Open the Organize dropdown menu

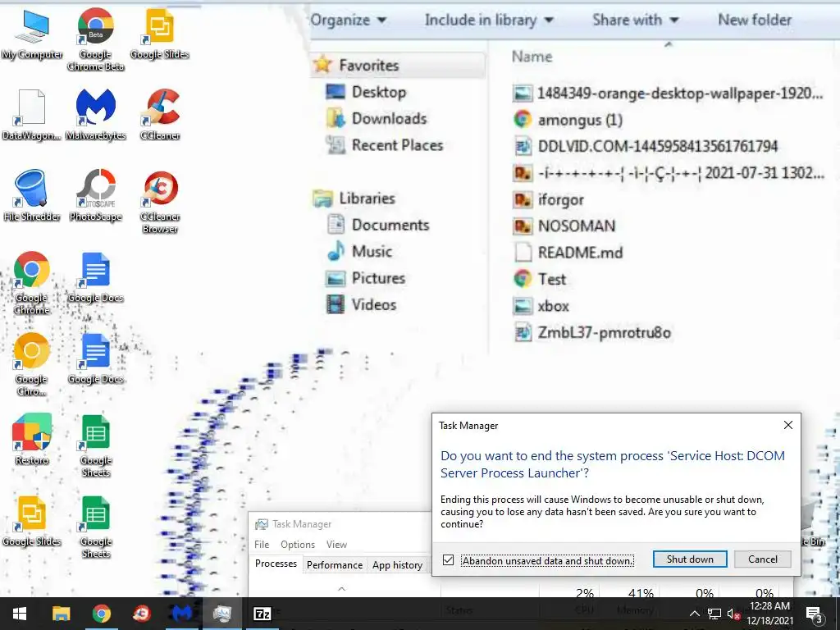[x=348, y=21]
